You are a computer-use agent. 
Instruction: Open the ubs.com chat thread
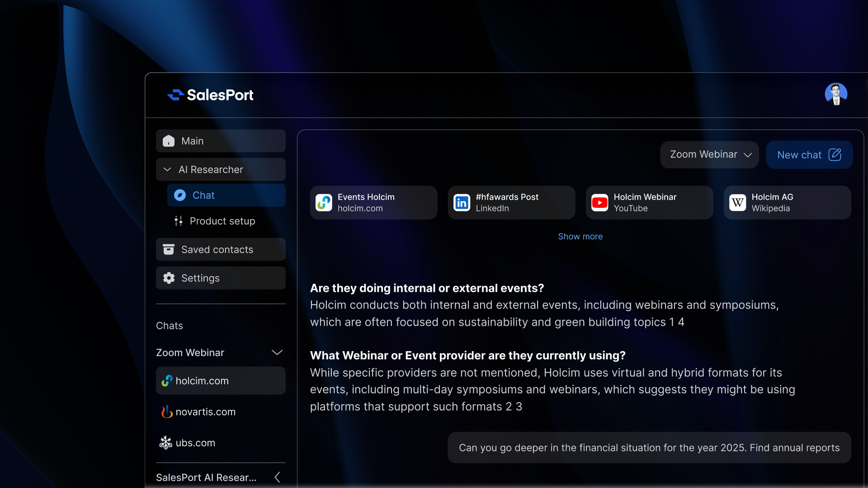coord(195,442)
